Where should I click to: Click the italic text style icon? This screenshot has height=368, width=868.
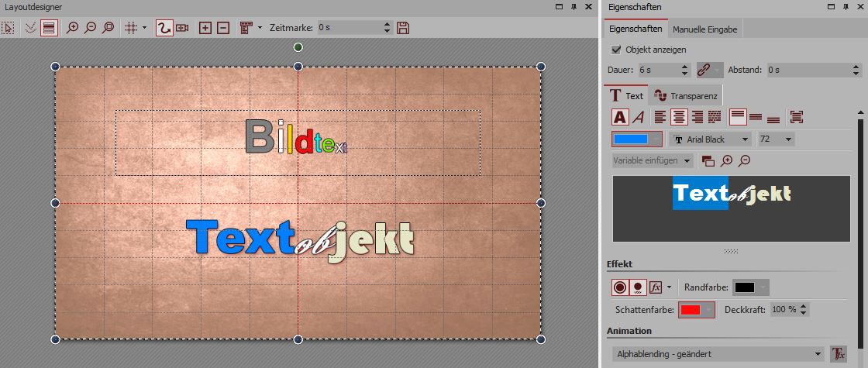[638, 117]
